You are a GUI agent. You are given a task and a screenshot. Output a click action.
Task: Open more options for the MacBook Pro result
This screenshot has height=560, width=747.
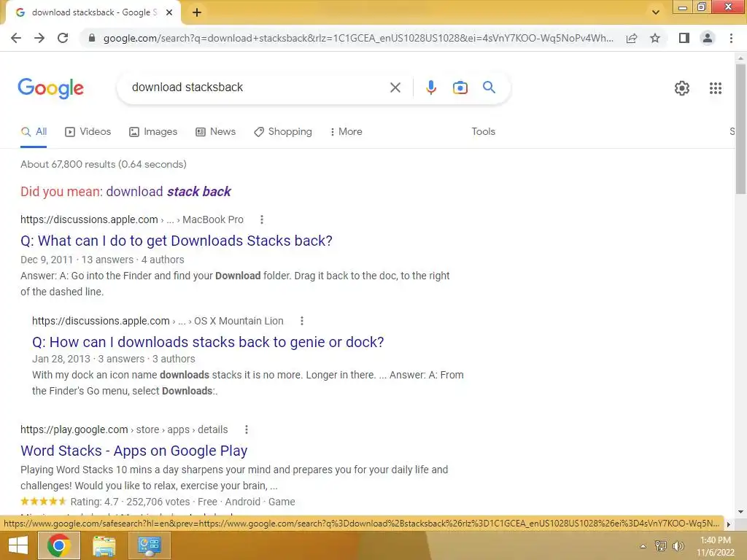262,219
